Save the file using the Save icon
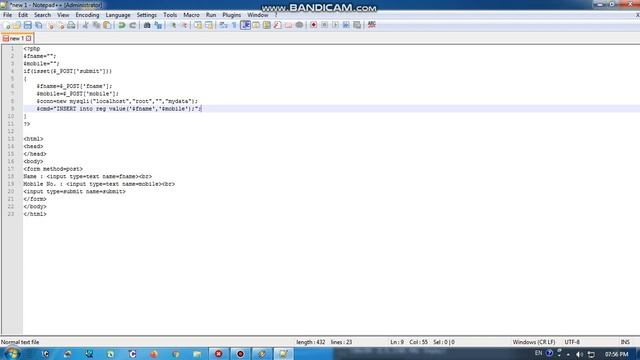Image resolution: width=640 pixels, height=360 pixels. click(x=27, y=25)
